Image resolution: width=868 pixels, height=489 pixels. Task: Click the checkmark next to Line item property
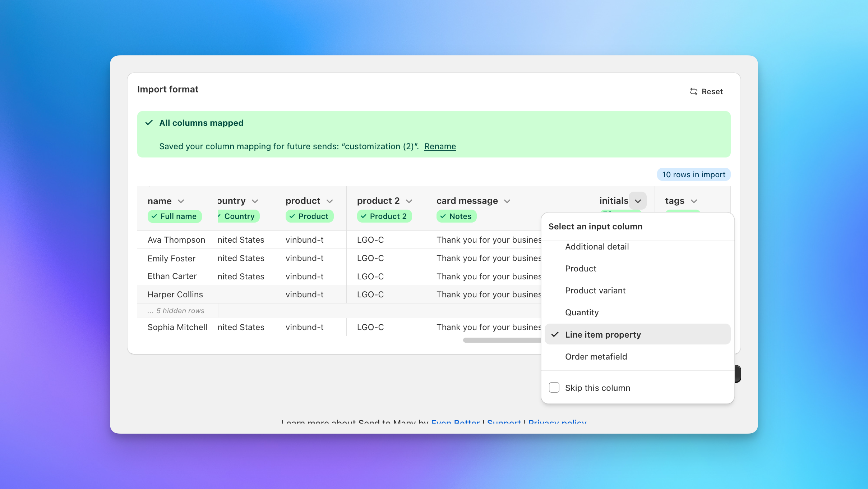(555, 334)
